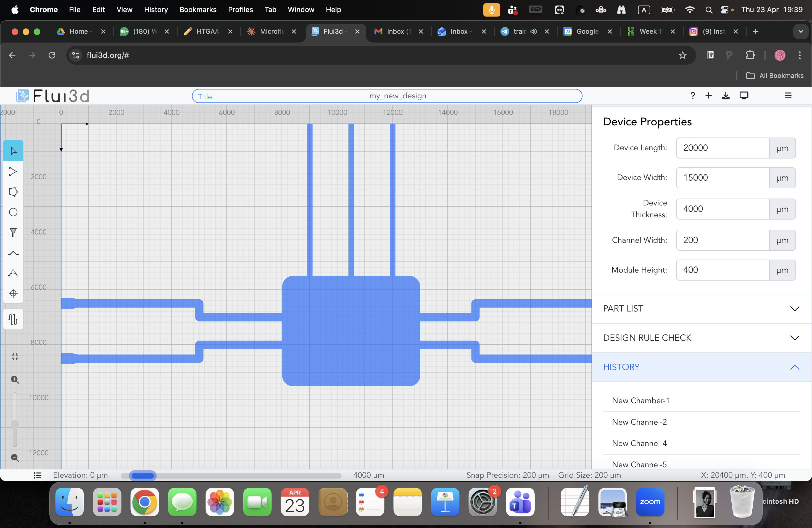Viewport: 812px width, 528px height.
Task: Click the address bar URL flui3d.org
Action: click(108, 55)
